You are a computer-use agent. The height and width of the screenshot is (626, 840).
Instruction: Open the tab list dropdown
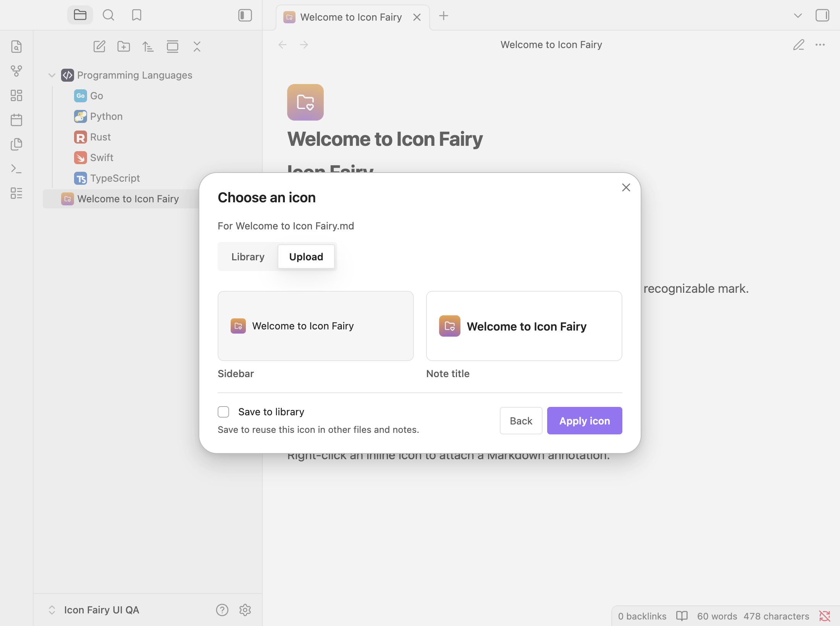pyautogui.click(x=798, y=16)
